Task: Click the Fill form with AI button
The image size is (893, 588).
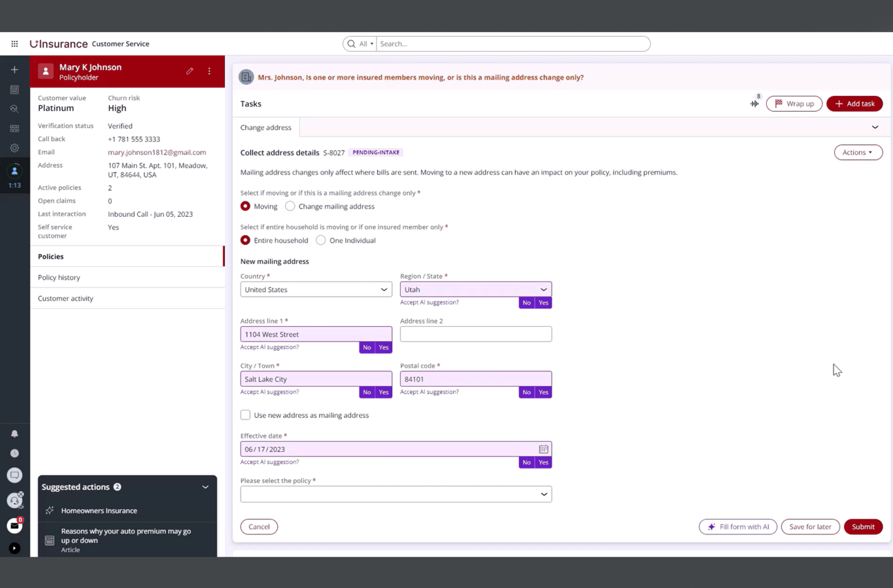Action: 738,527
